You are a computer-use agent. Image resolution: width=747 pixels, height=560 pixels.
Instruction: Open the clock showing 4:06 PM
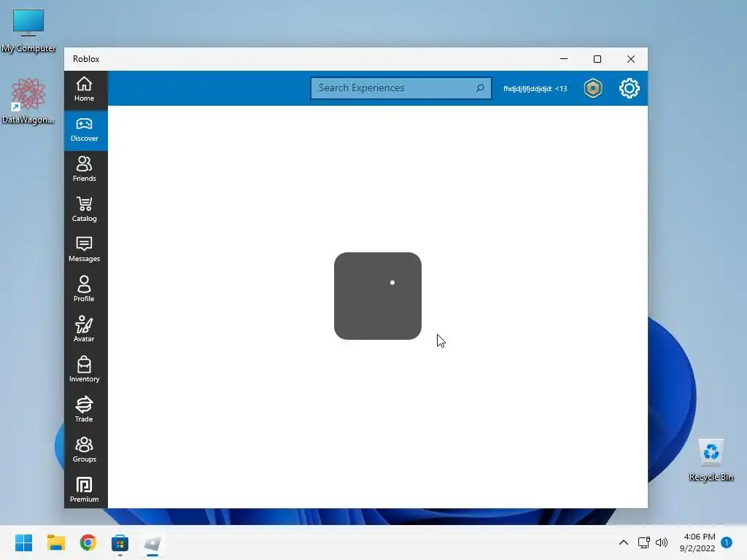[x=697, y=542]
